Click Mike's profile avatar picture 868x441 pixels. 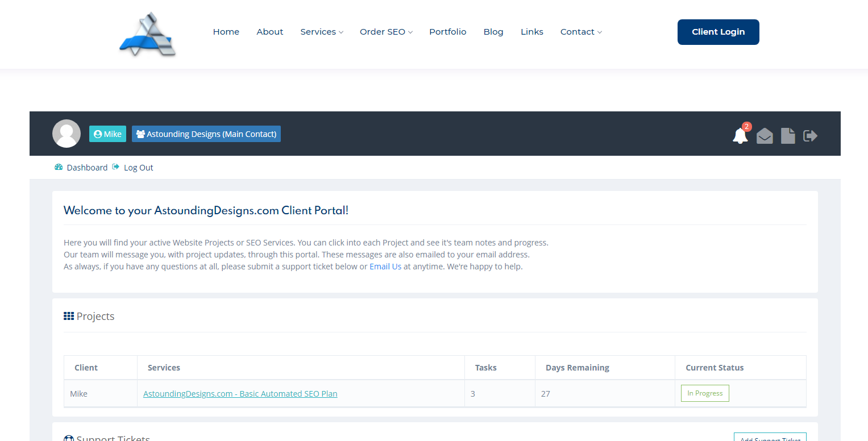click(67, 133)
